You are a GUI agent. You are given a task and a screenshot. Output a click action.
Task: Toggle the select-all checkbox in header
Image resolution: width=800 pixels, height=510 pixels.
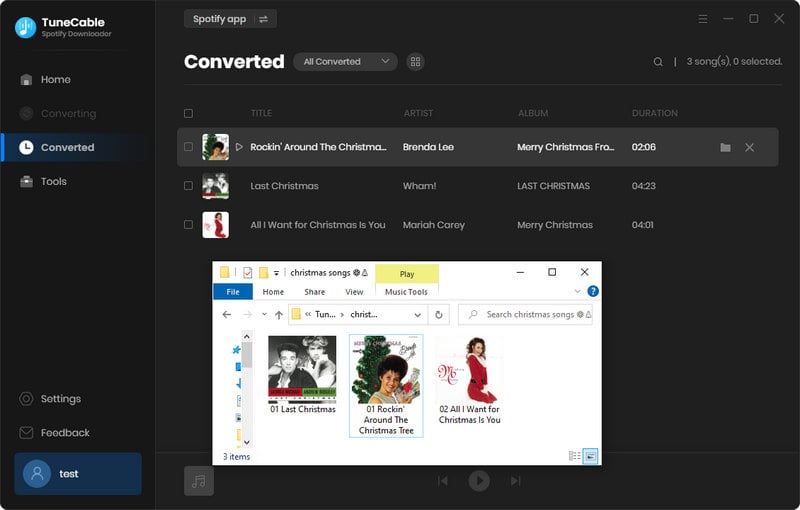coord(188,113)
